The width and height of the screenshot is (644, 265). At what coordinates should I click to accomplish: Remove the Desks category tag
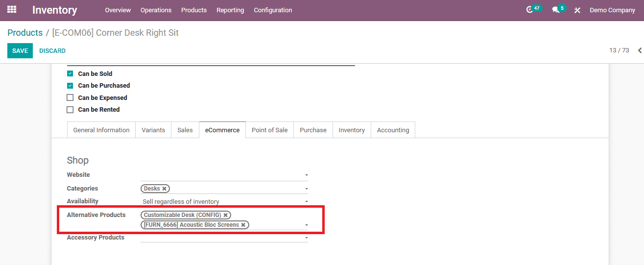tap(165, 188)
